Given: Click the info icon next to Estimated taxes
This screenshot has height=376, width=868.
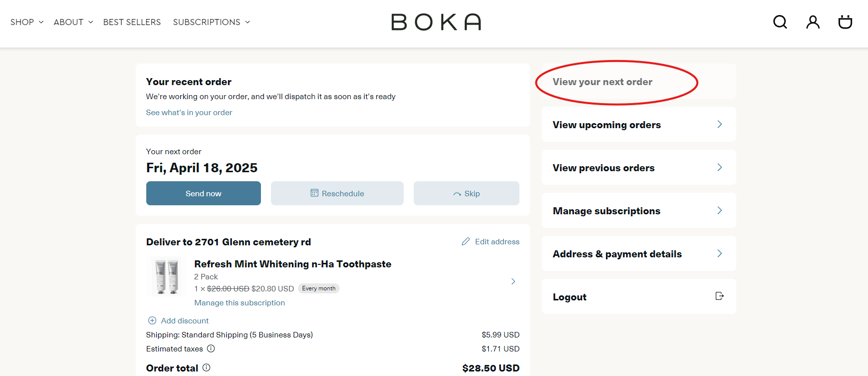Looking at the screenshot, I should click(211, 348).
